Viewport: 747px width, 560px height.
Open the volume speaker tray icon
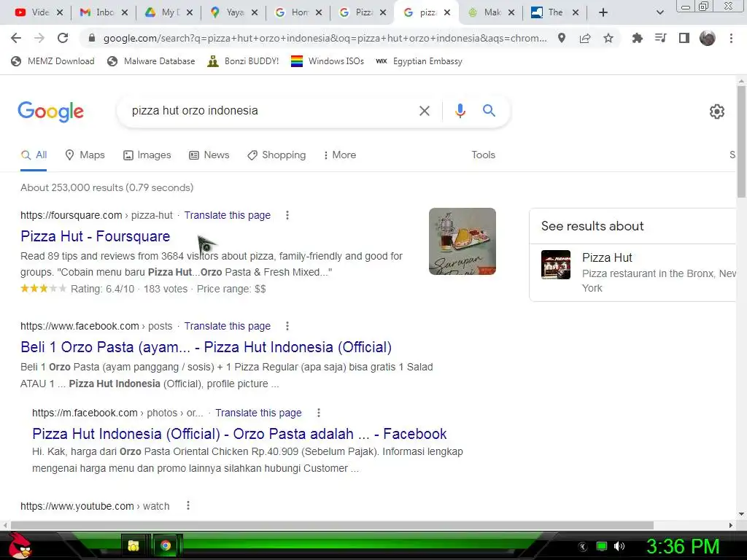(619, 546)
